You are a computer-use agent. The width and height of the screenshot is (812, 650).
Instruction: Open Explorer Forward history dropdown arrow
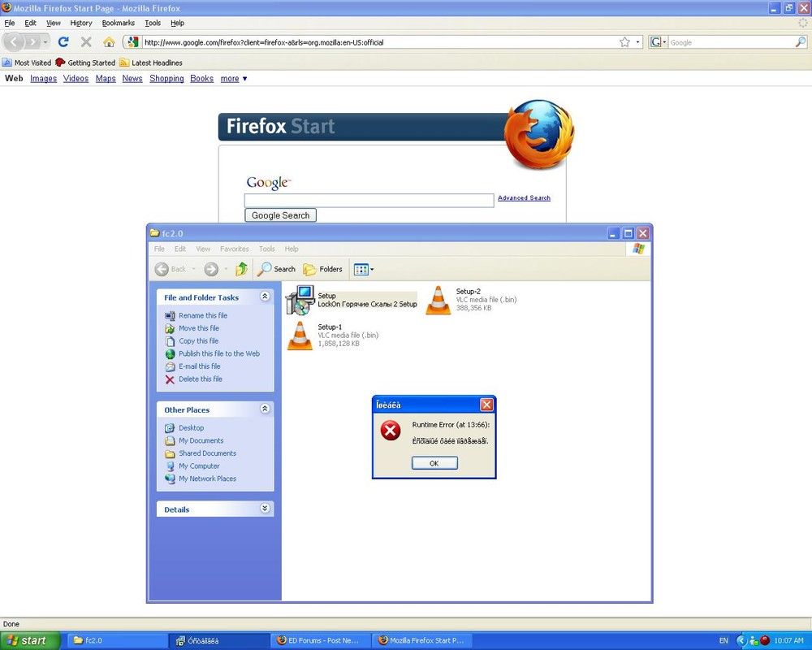tap(226, 269)
